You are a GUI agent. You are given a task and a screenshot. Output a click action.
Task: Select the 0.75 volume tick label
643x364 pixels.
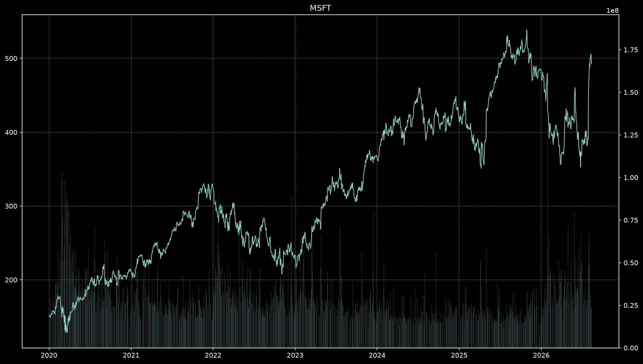pyautogui.click(x=631, y=220)
